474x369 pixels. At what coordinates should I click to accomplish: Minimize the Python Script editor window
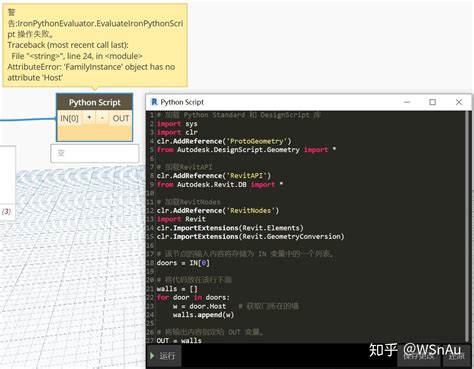click(407, 102)
